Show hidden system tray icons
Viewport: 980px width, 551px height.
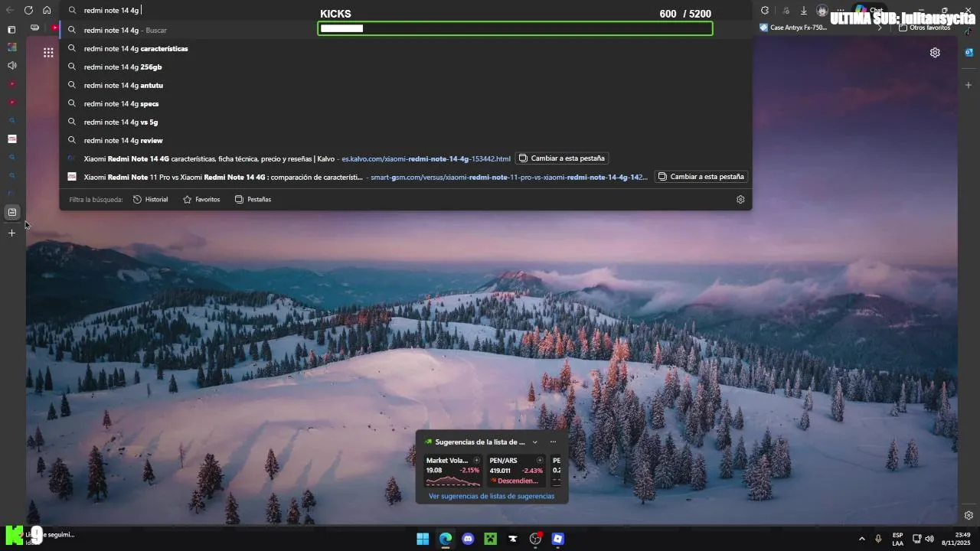tap(861, 539)
